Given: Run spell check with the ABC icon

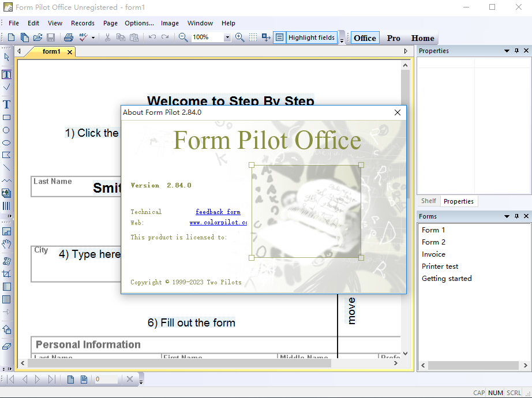Looking at the screenshot, I should [84, 36].
